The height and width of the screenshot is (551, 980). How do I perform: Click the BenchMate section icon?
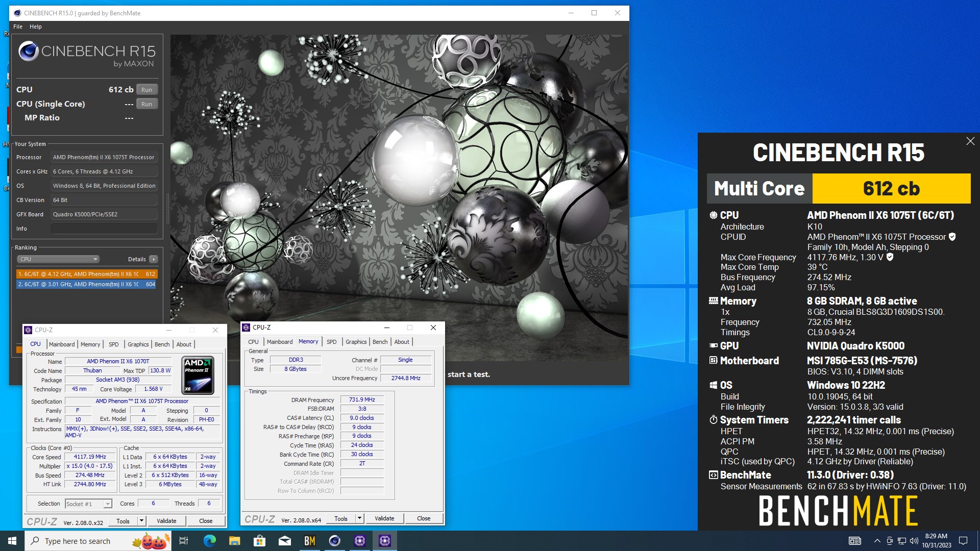click(713, 475)
